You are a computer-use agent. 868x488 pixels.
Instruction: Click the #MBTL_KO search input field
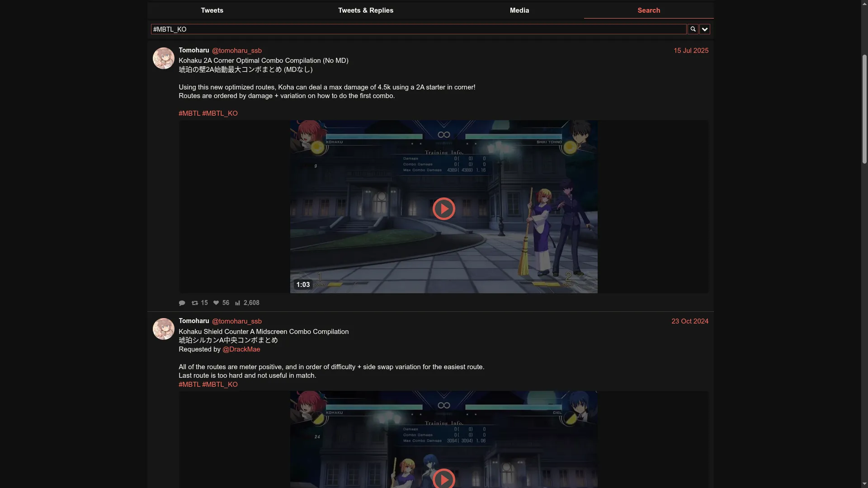pos(418,29)
